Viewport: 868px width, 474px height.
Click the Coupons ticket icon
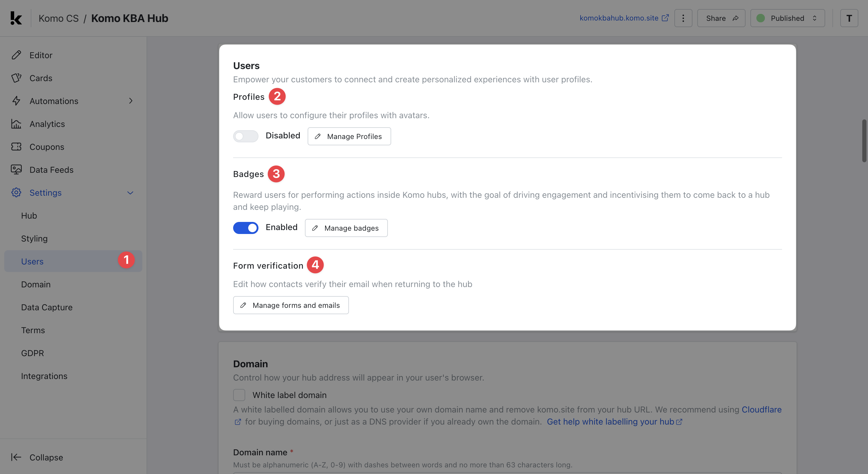tap(16, 147)
